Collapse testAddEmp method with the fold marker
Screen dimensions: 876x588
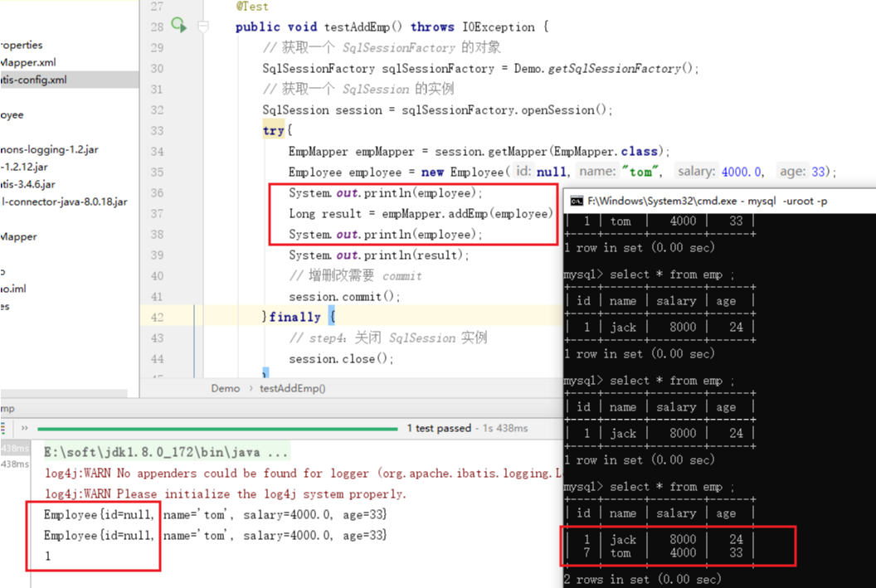coord(203,27)
